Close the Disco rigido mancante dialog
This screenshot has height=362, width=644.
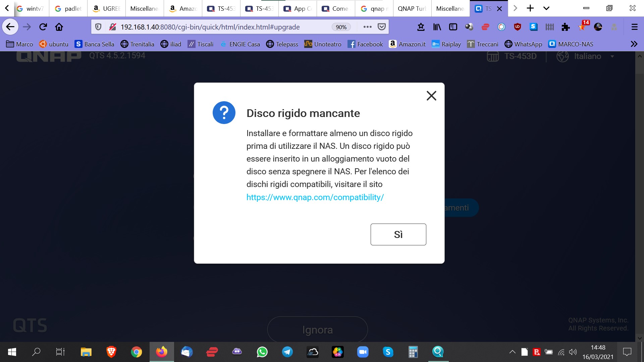tap(431, 96)
